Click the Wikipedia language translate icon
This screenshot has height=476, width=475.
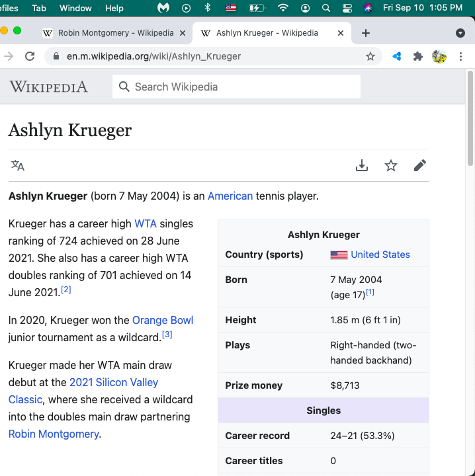[x=18, y=166]
